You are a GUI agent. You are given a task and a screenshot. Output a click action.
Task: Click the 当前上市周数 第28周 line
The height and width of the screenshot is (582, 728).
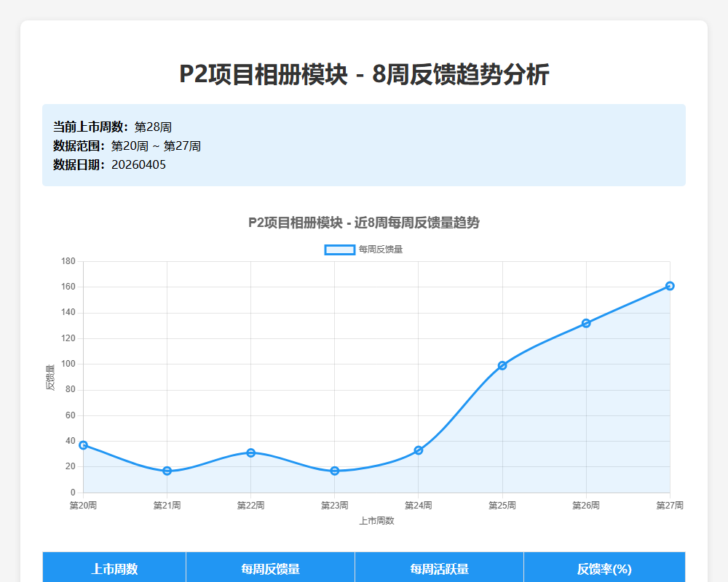(112, 127)
